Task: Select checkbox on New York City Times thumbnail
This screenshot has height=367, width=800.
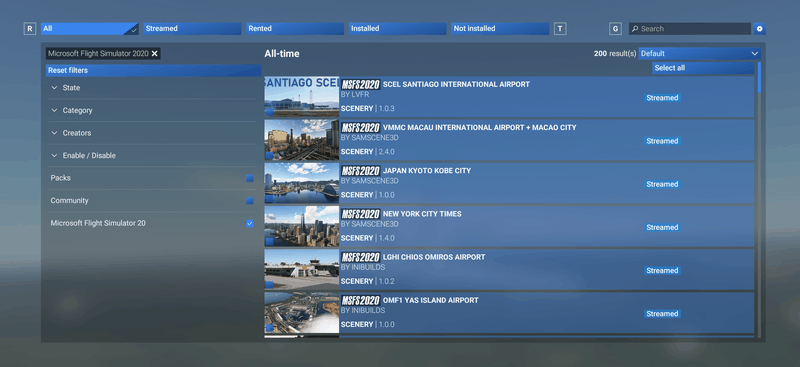Action: 269,241
